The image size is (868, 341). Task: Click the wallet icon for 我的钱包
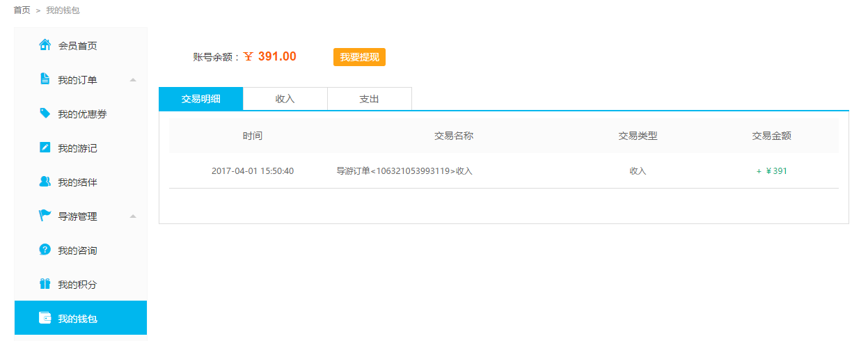point(45,319)
